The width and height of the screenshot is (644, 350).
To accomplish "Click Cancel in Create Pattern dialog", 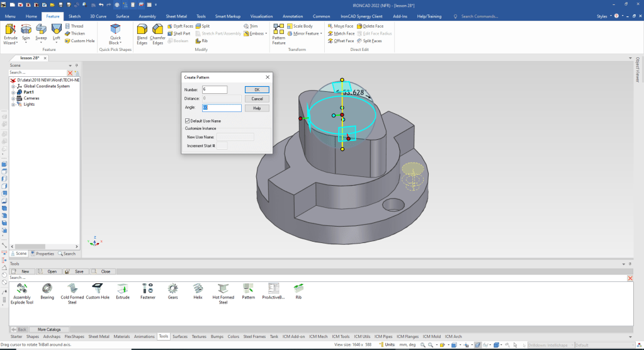I will pyautogui.click(x=257, y=99).
